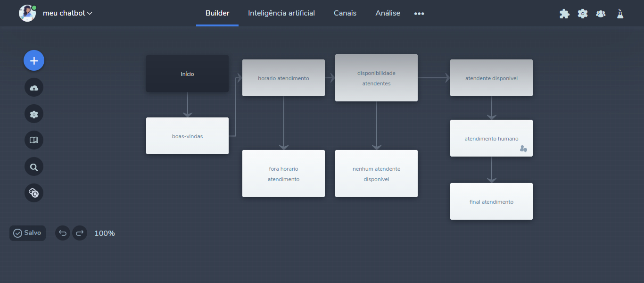The height and width of the screenshot is (283, 644).
Task: Click the redo arrow button
Action: point(80,233)
